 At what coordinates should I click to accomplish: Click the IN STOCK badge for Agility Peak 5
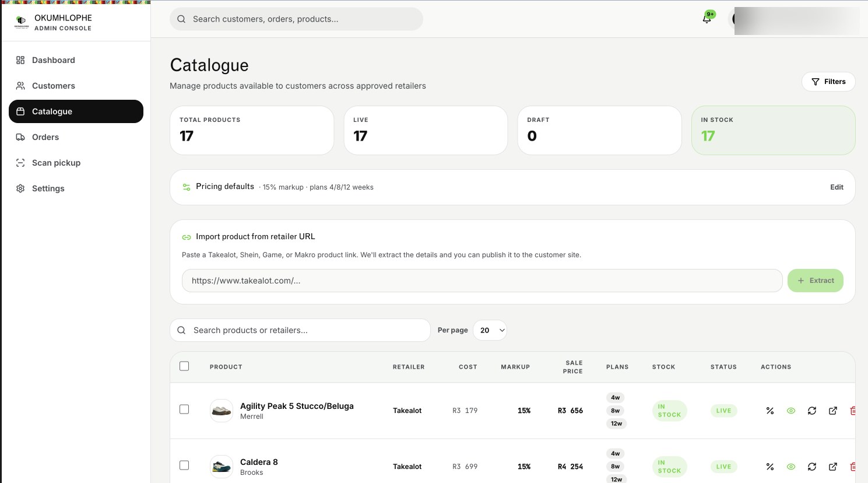coord(669,411)
